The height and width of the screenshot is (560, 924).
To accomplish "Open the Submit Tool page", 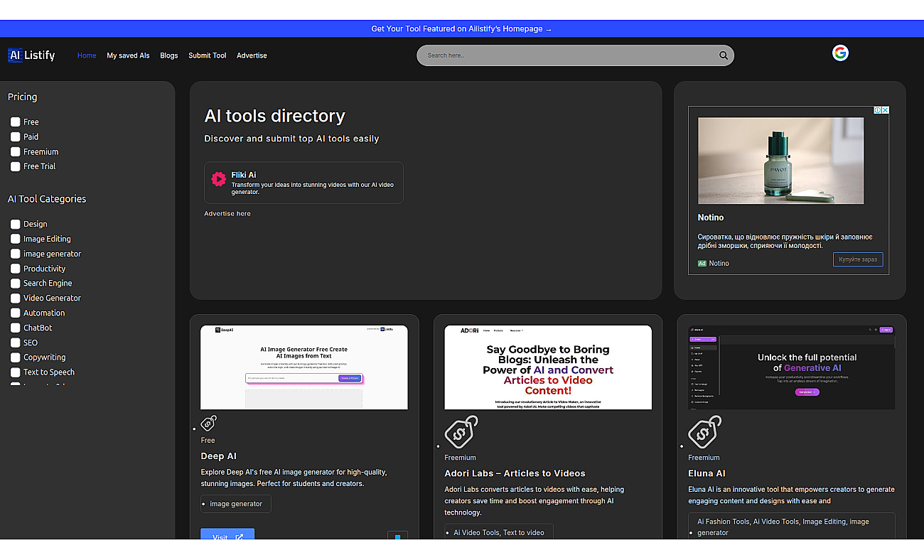I will (x=208, y=55).
